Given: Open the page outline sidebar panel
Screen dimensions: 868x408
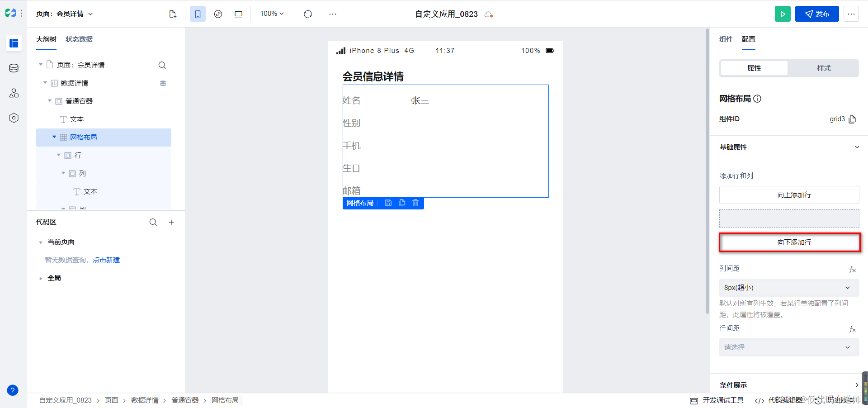Looking at the screenshot, I should point(14,43).
